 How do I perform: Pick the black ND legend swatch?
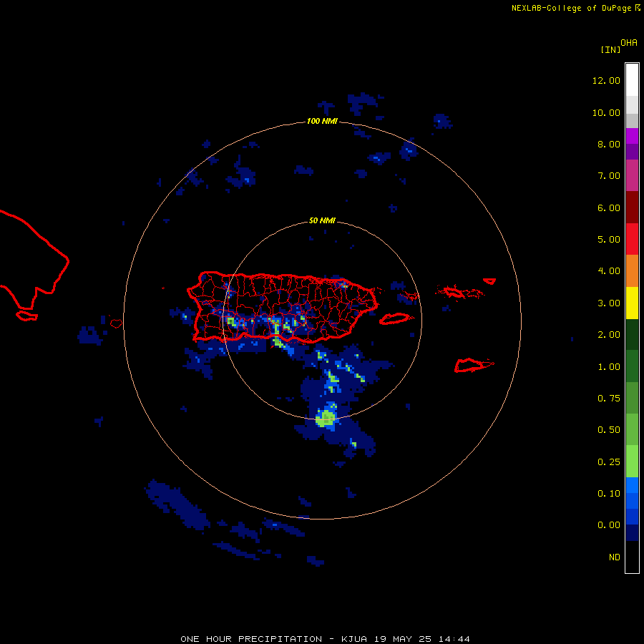(x=632, y=557)
